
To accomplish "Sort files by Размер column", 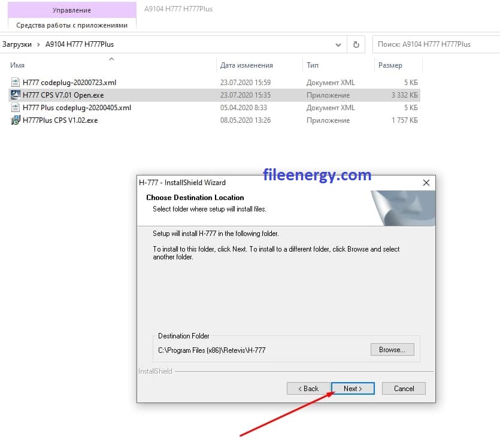I will [x=390, y=65].
